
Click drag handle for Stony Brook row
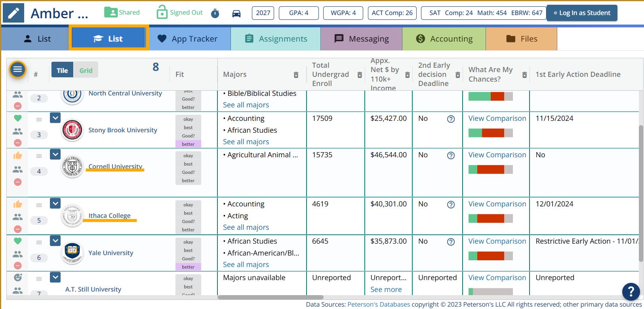[39, 120]
